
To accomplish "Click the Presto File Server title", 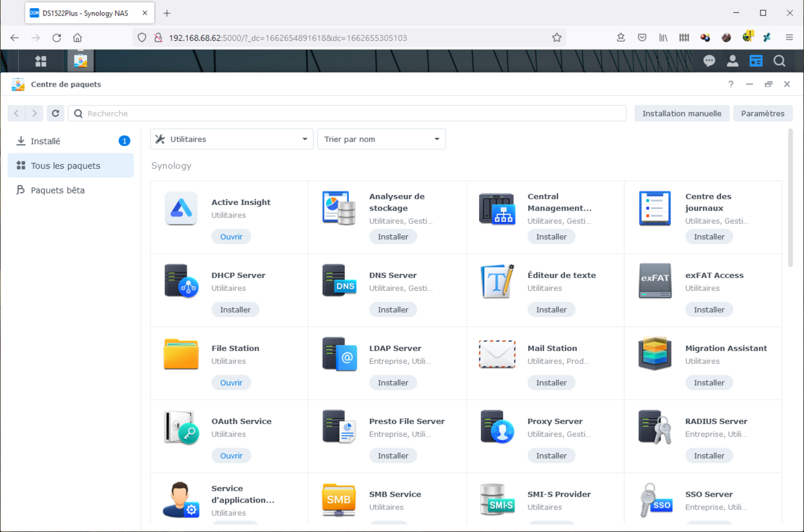I will pos(407,421).
